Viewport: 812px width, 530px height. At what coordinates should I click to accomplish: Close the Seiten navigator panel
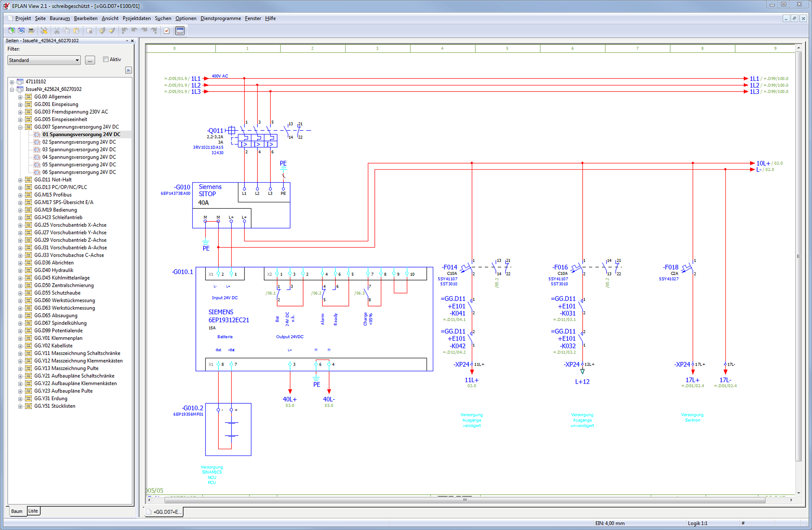point(132,41)
